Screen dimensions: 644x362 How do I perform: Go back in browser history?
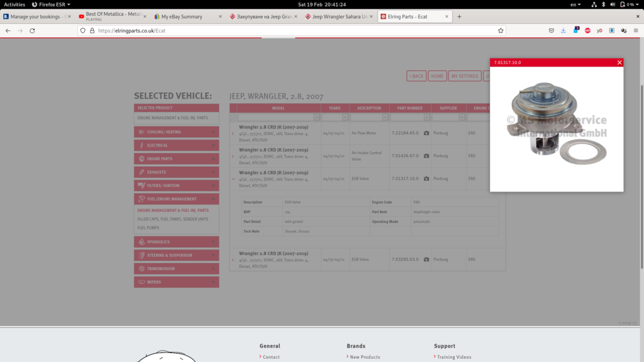point(8,30)
